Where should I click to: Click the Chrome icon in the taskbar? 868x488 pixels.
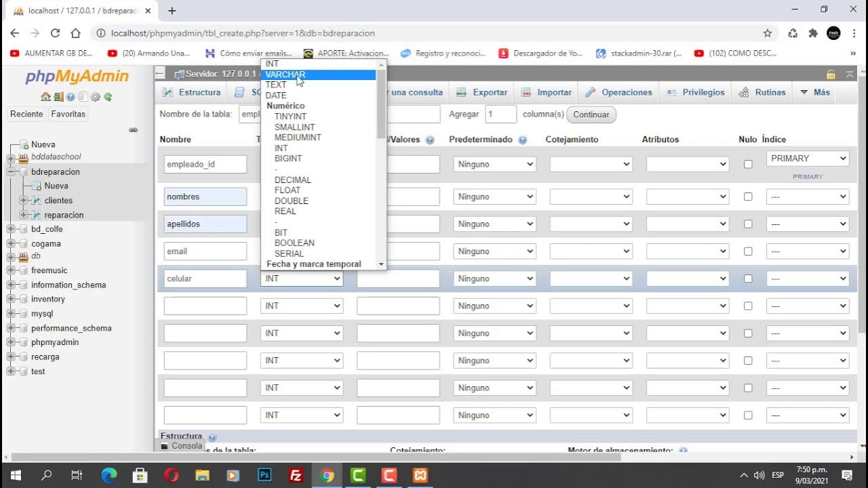pos(327,475)
